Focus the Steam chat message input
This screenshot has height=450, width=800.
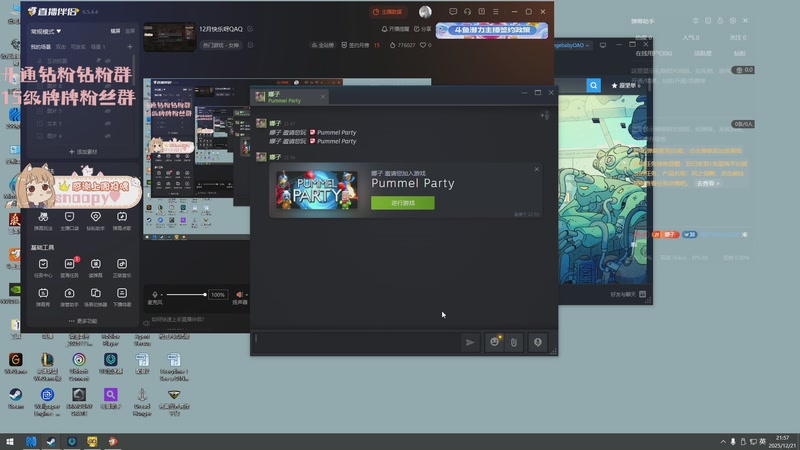[x=355, y=342]
